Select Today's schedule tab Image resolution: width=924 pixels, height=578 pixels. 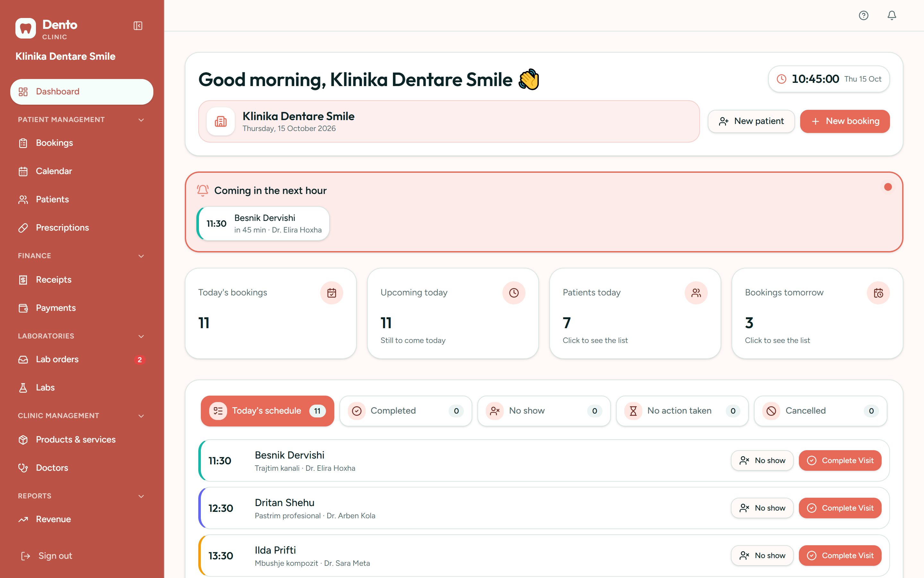point(267,411)
